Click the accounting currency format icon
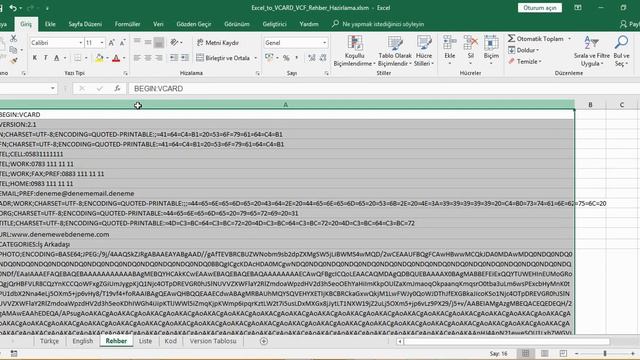This screenshot has width=640, height=360. click(x=269, y=58)
